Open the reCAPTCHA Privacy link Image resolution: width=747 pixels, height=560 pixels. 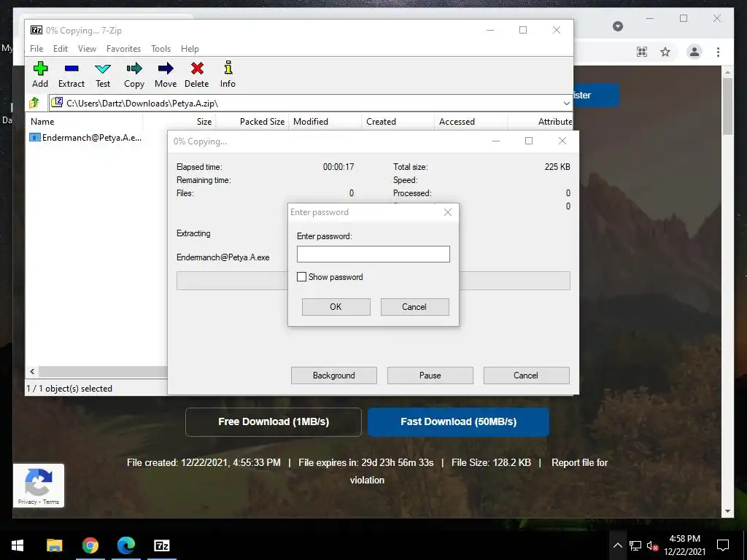coord(27,502)
